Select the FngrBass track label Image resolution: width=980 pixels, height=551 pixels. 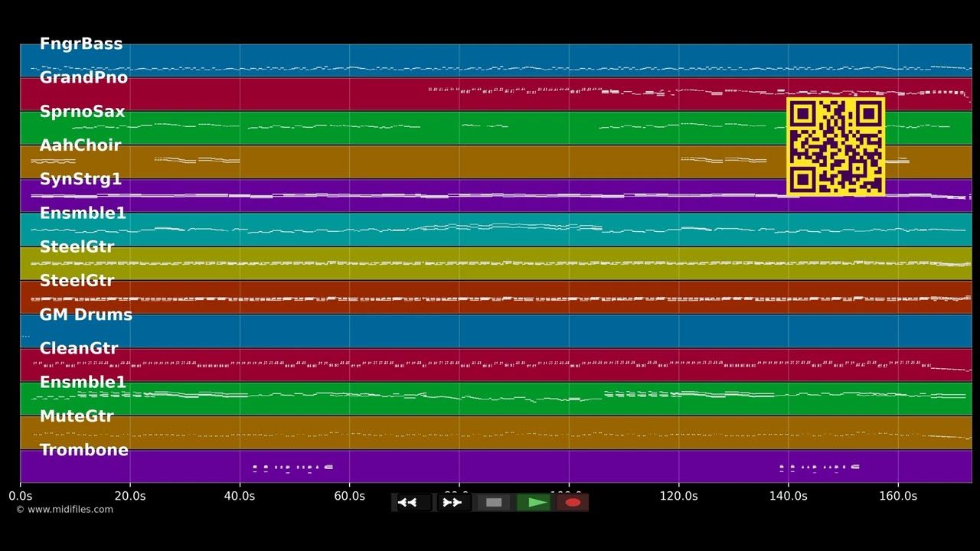click(x=81, y=44)
